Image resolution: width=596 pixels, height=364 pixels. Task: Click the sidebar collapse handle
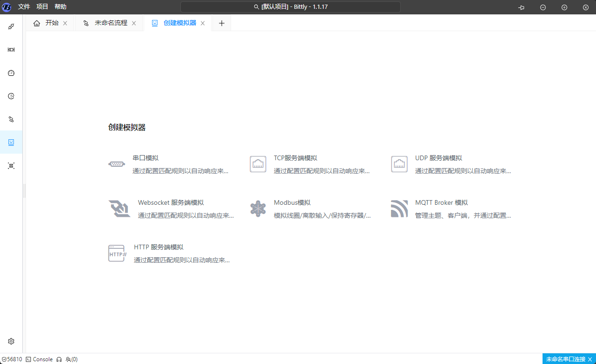coord(24,190)
